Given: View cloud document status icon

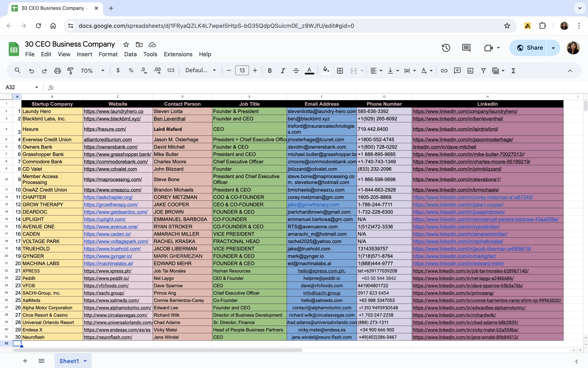Looking at the screenshot, I should click(152, 44).
